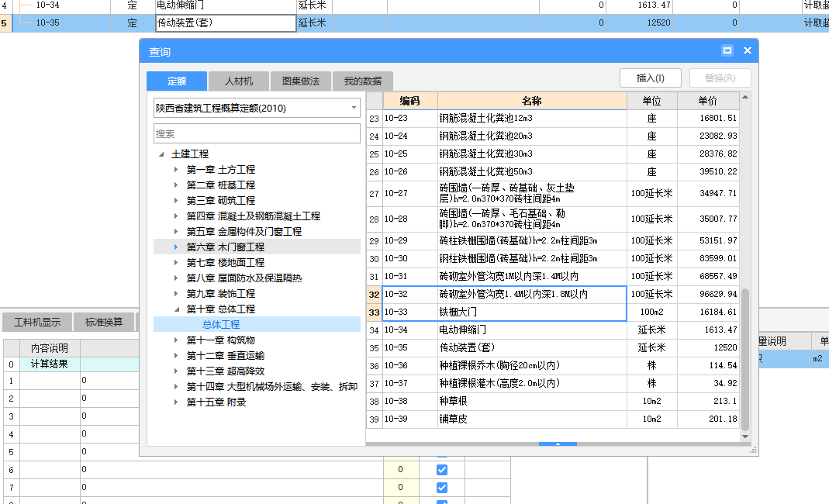Select row 砖砌室外管沟宽1M以内深1.4M以内
This screenshot has height=504, width=829.
pos(552,277)
